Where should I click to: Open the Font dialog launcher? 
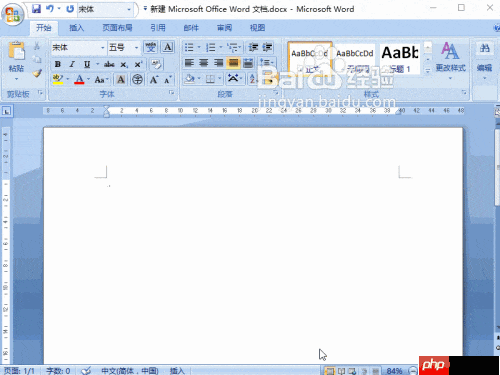(x=172, y=93)
